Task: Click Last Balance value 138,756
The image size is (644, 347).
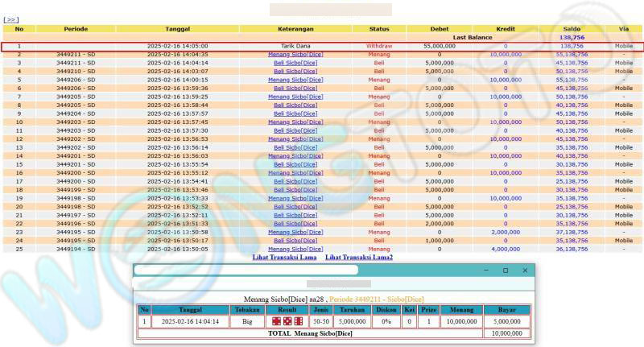Action: [572, 38]
